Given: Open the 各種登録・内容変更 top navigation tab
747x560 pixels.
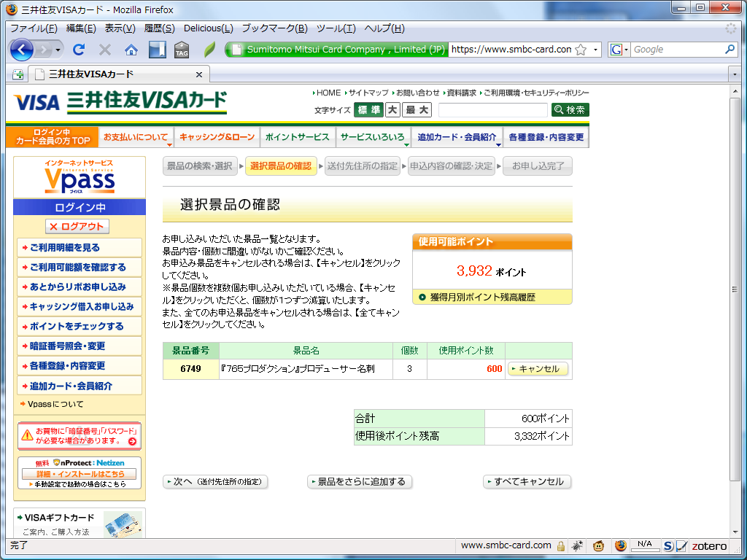Looking at the screenshot, I should (x=546, y=137).
